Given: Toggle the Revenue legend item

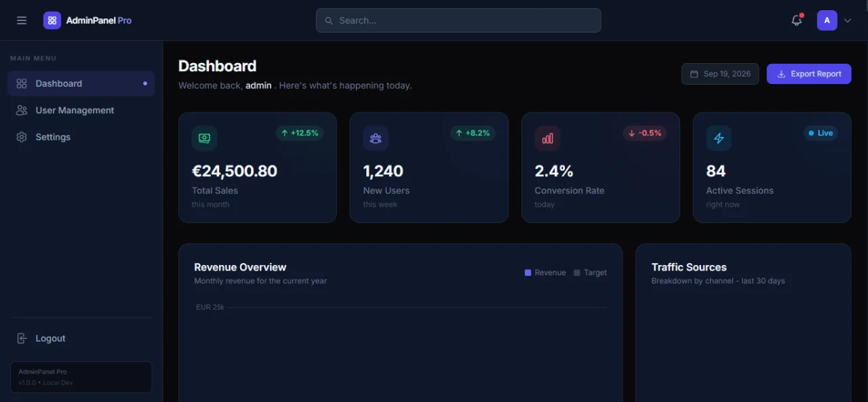Looking at the screenshot, I should (x=545, y=273).
